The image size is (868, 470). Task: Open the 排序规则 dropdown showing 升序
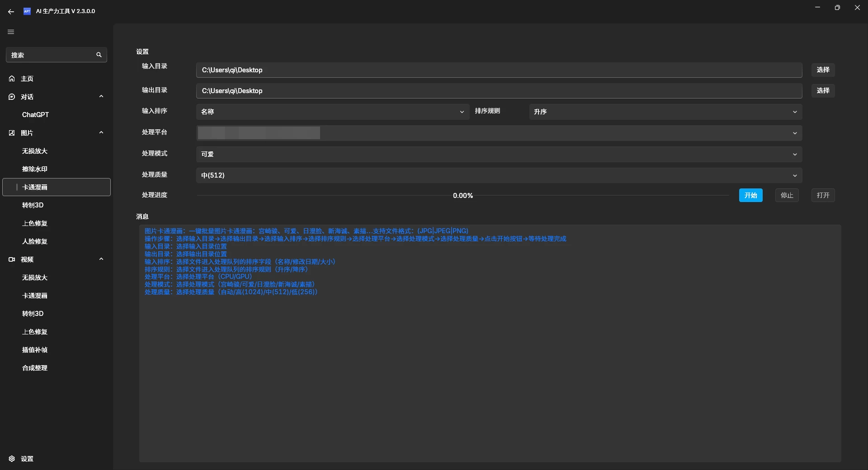click(x=665, y=112)
